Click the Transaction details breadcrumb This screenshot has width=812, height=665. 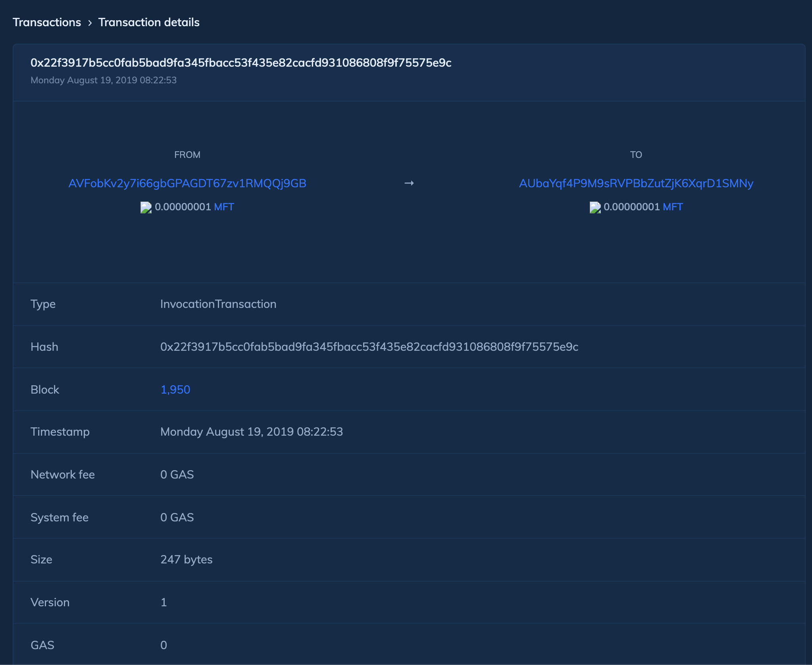pyautogui.click(x=149, y=22)
